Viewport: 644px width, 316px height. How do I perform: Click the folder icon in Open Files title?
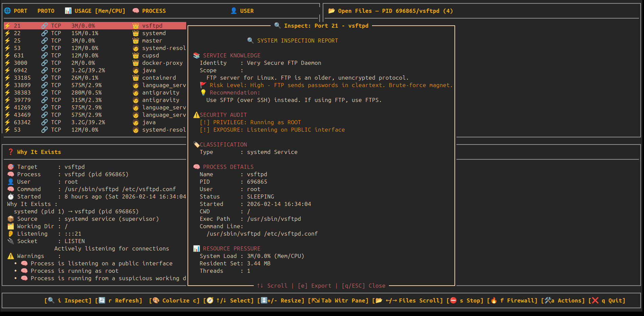tap(331, 11)
